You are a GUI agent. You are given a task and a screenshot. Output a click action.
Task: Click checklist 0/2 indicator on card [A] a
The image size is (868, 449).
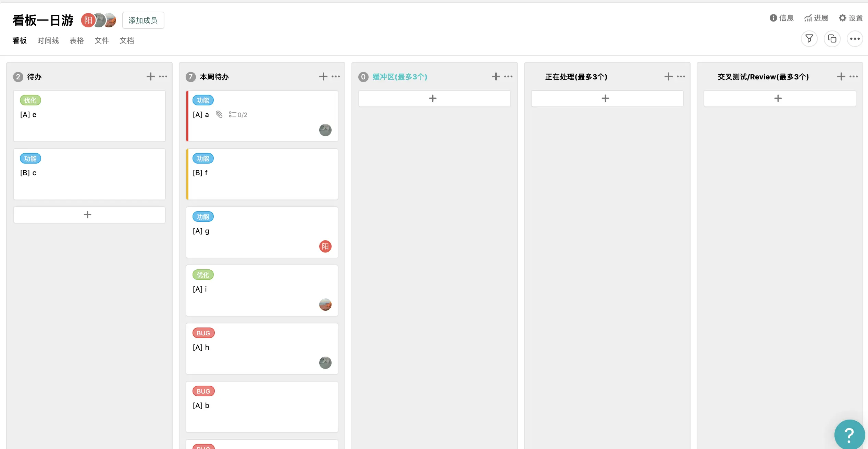click(238, 115)
